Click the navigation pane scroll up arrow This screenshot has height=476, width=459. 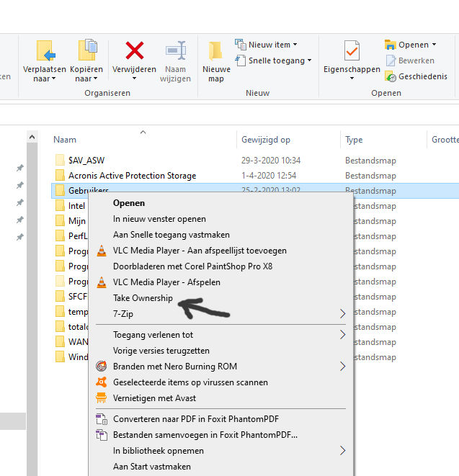[32, 137]
